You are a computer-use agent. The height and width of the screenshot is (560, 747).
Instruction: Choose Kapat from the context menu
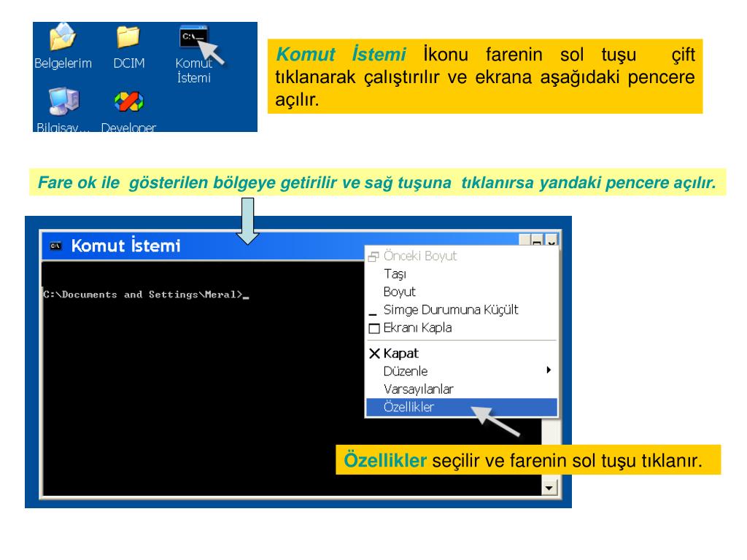click(461, 354)
